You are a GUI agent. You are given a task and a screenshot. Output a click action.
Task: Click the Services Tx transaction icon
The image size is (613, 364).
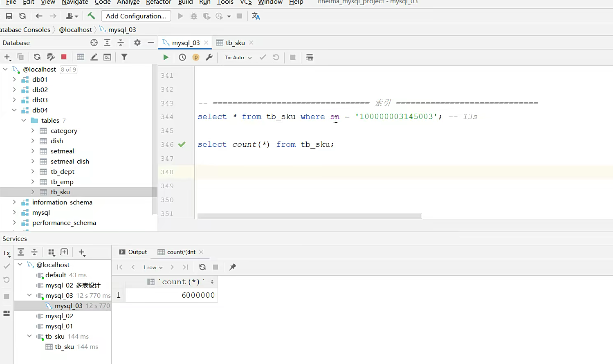(7, 253)
